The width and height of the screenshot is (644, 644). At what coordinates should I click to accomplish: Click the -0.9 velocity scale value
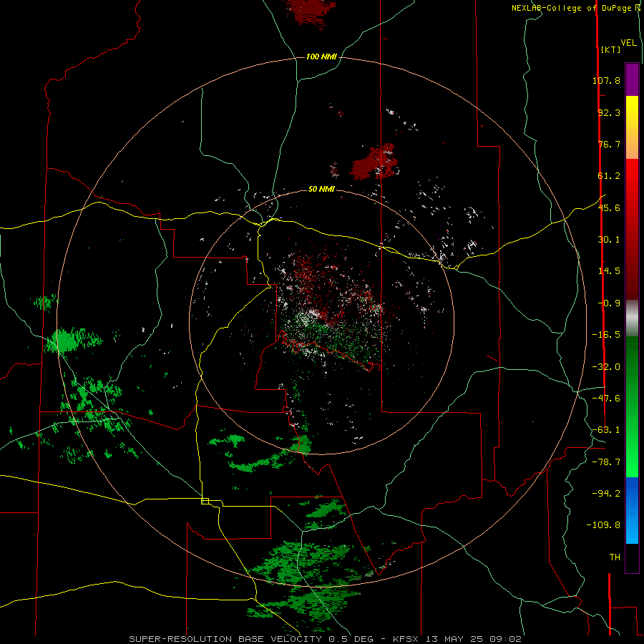pyautogui.click(x=609, y=303)
